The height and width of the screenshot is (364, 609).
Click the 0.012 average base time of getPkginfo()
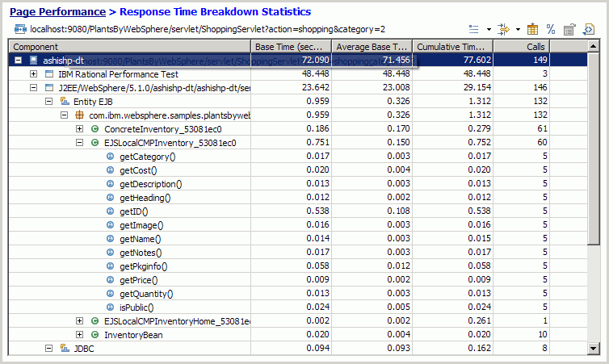398,266
